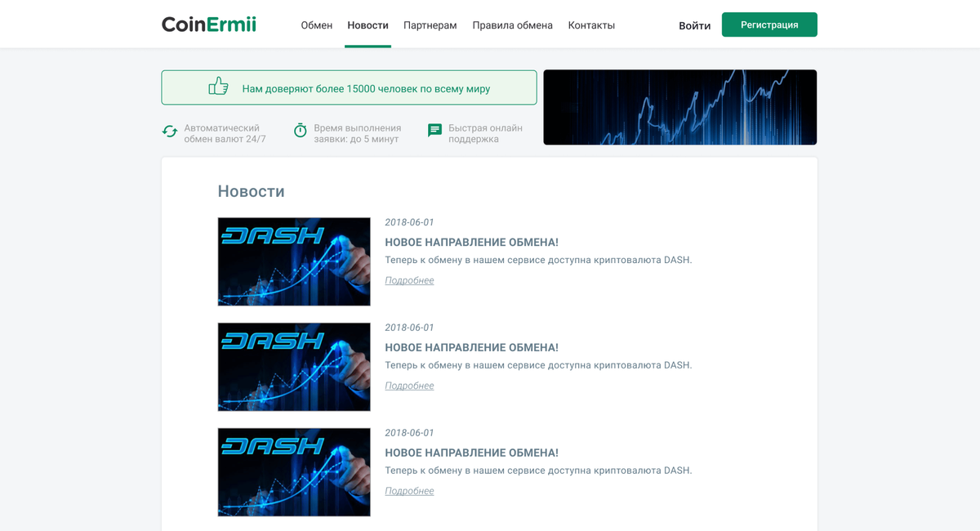Click first news description about DASH
The height and width of the screenshot is (531, 980).
[538, 260]
